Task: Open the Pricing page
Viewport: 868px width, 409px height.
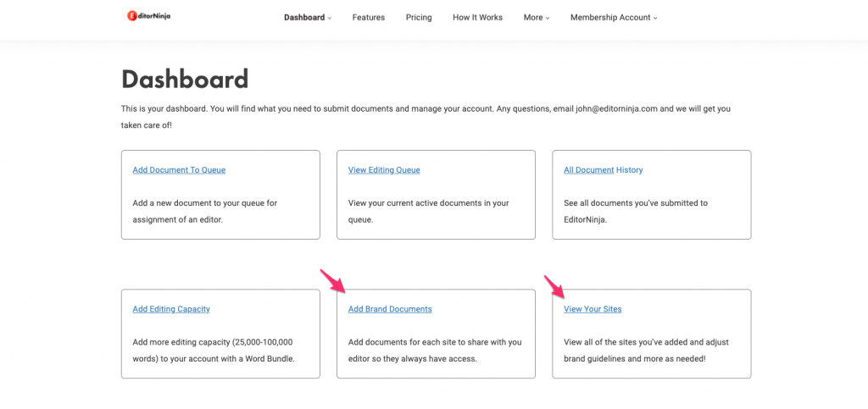Action: click(419, 18)
